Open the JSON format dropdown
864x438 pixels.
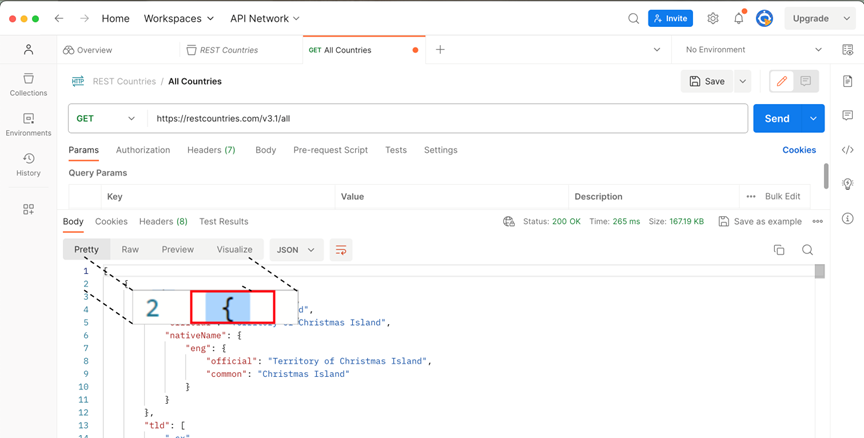(296, 250)
